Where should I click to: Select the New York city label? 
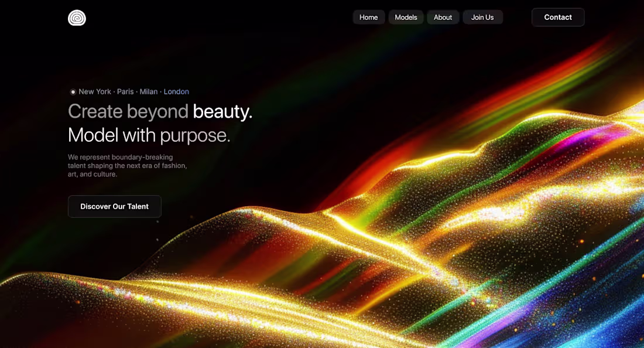[x=94, y=91]
